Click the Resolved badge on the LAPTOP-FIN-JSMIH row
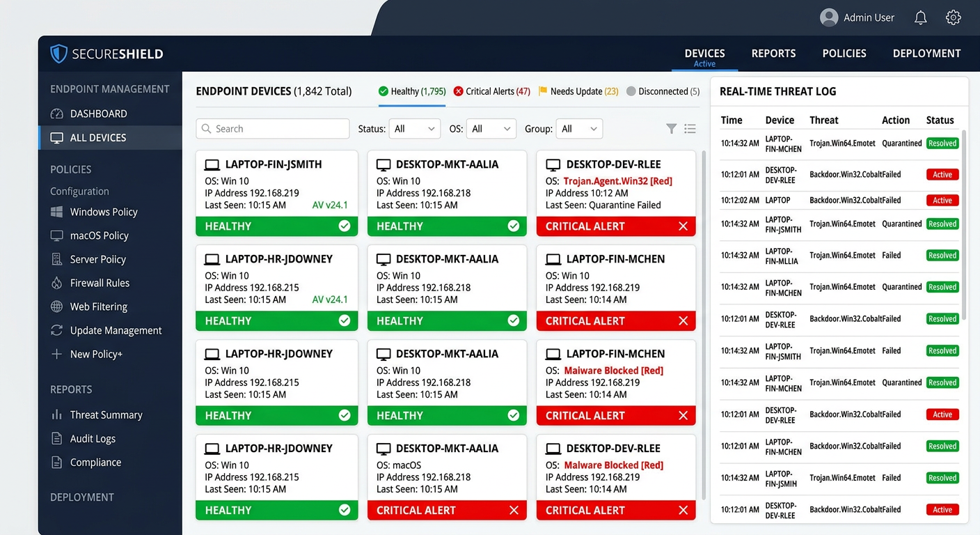The width and height of the screenshot is (980, 535). click(x=942, y=478)
